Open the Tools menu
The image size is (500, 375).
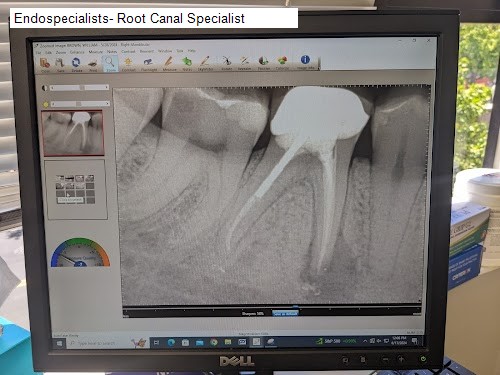point(180,51)
